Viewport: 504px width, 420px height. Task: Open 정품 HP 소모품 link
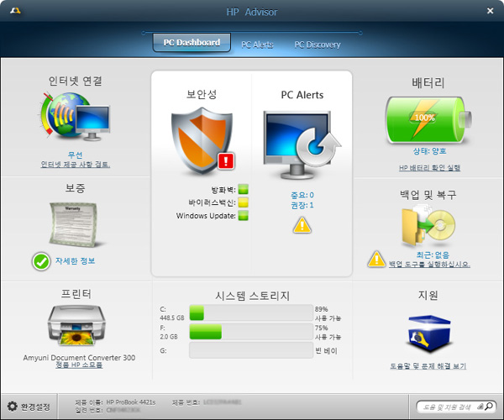click(79, 365)
